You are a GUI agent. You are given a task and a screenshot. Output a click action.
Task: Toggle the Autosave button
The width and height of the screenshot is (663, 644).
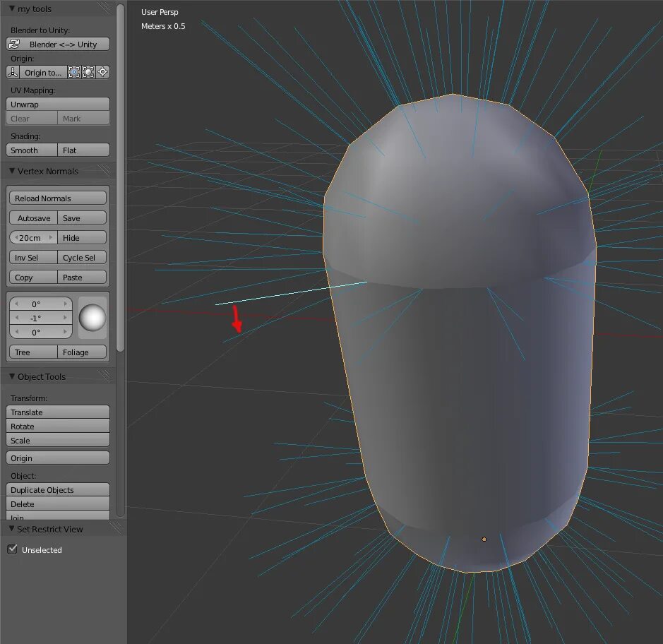coord(33,217)
